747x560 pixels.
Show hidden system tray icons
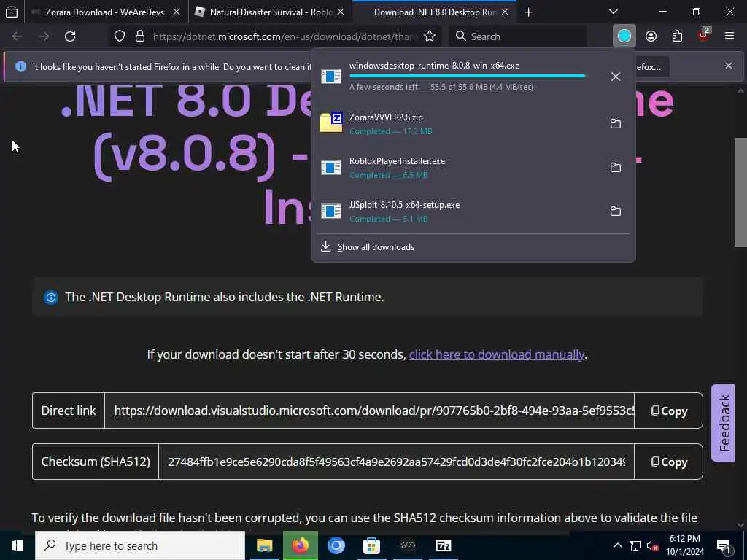click(x=617, y=545)
